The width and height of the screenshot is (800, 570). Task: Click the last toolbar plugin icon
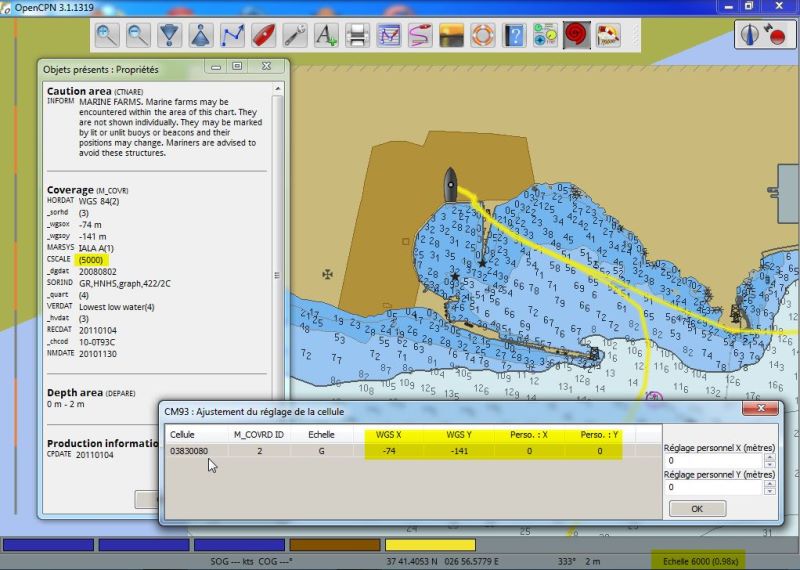pos(608,35)
